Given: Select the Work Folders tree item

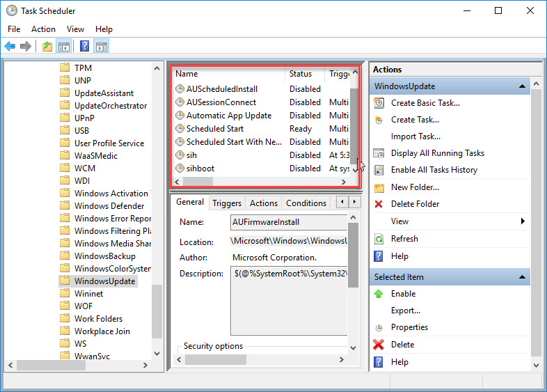Looking at the screenshot, I should click(98, 319).
